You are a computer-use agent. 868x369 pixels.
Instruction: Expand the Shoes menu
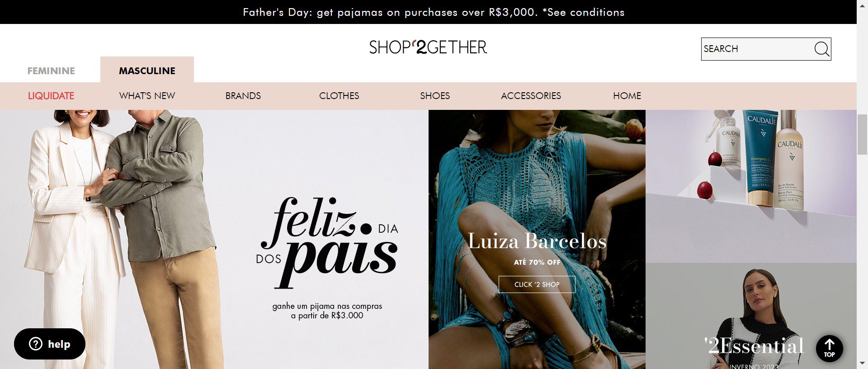(x=435, y=96)
